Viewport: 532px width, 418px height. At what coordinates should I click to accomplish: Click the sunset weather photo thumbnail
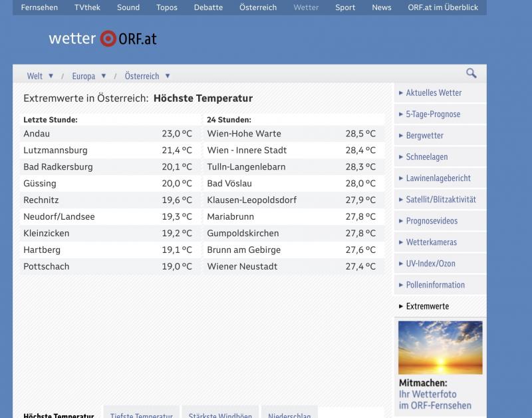(x=440, y=347)
